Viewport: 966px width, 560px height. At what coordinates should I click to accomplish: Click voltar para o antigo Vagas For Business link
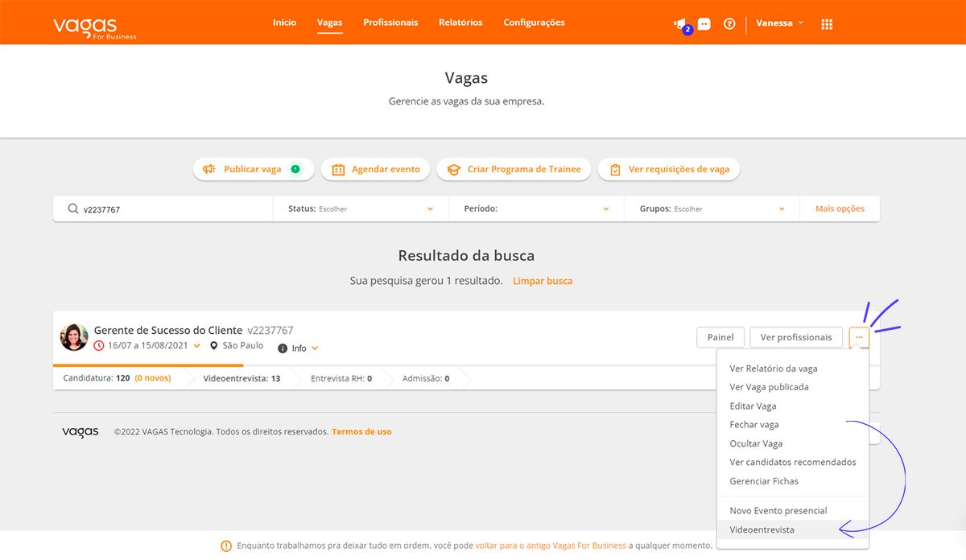point(551,546)
